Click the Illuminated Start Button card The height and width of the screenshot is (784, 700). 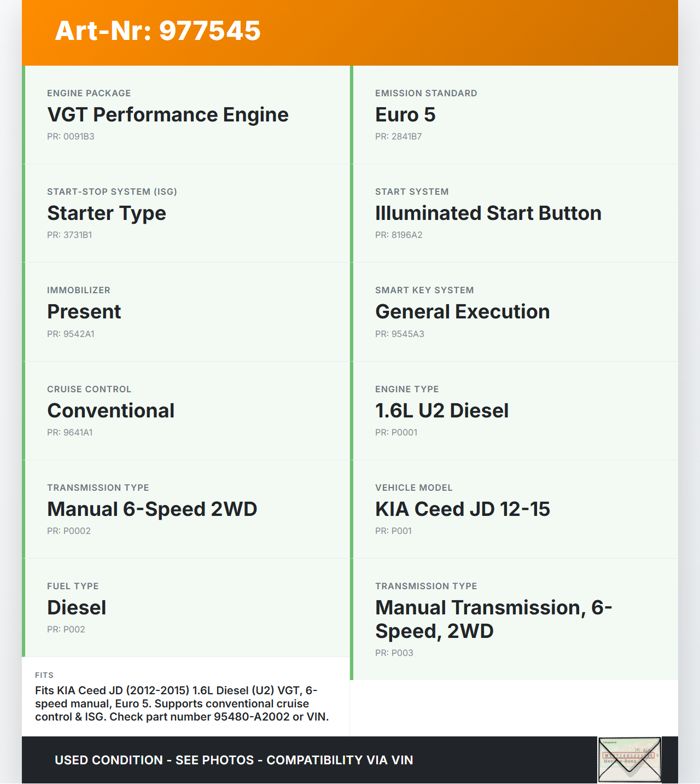click(515, 213)
